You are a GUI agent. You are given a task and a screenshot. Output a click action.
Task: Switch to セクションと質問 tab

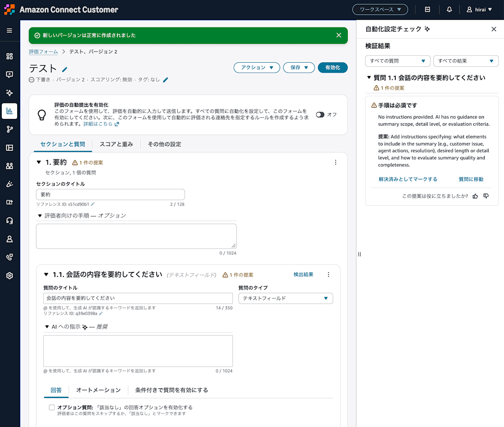click(63, 144)
